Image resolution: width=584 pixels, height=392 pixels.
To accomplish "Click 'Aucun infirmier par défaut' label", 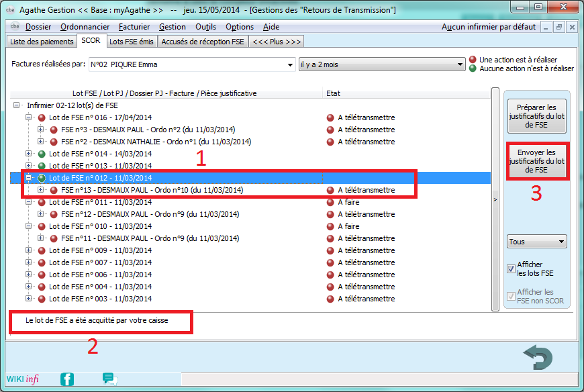I will 489,27.
